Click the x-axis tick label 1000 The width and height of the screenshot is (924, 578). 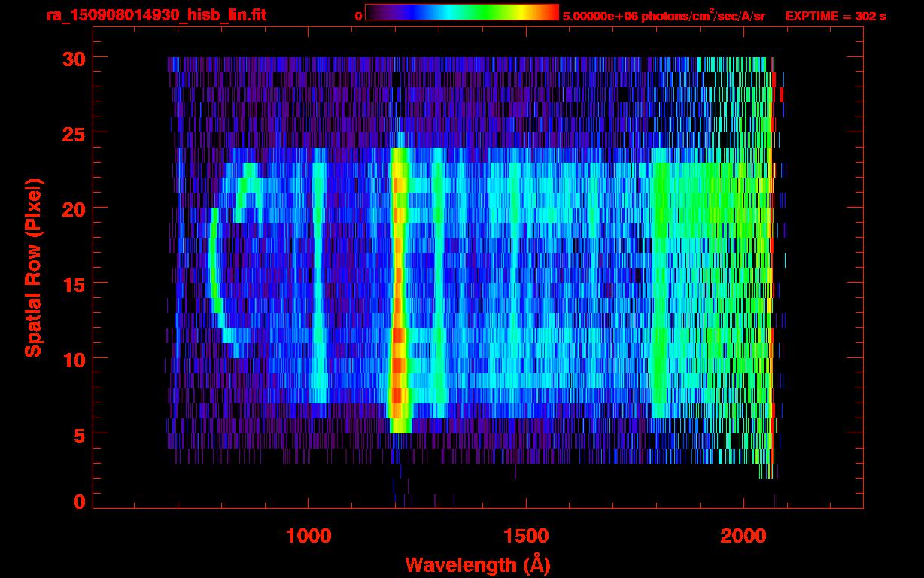(309, 536)
